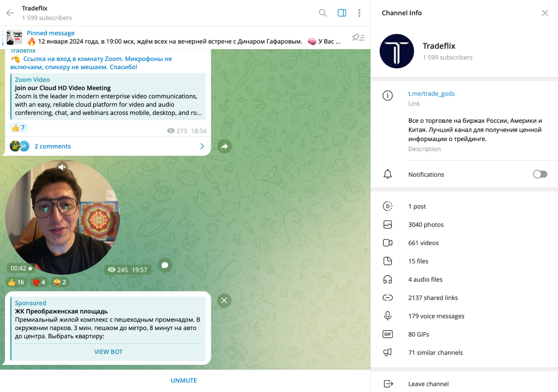558x392 pixels.
Task: Click the leave channel exit icon
Action: [x=388, y=384]
